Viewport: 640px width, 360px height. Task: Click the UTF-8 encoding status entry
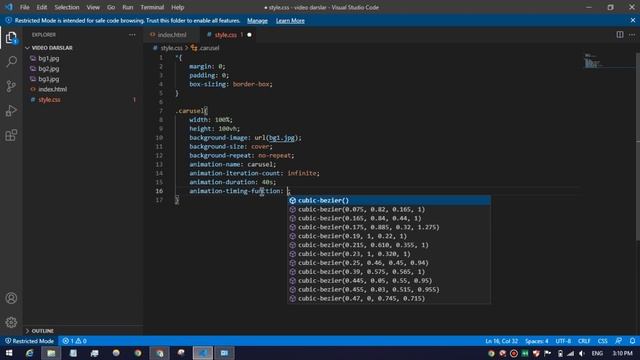563,341
